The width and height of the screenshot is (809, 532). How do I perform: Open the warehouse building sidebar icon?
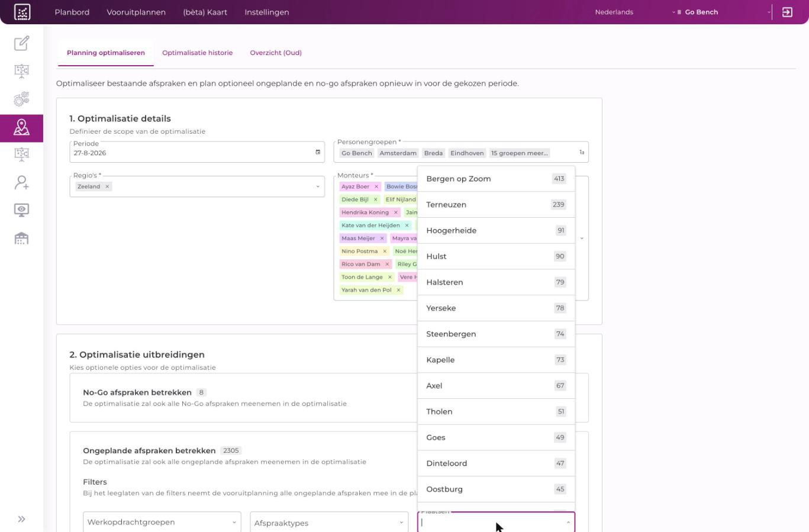[21, 238]
